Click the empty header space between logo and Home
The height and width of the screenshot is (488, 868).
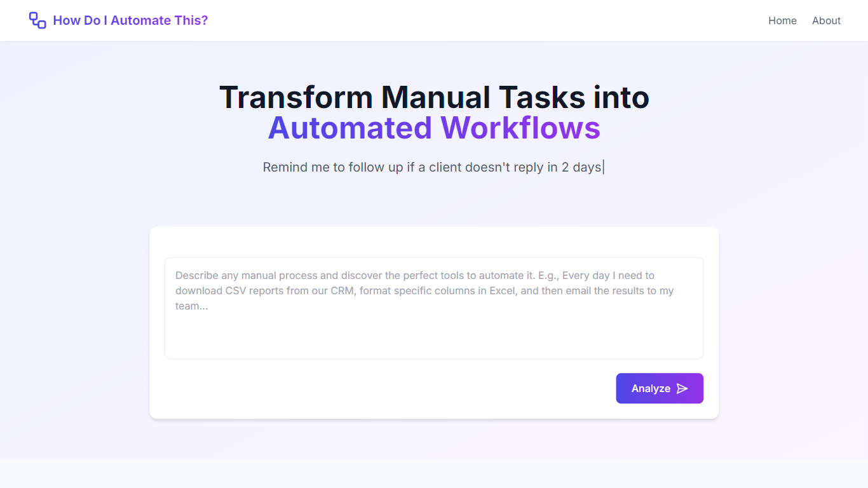483,20
